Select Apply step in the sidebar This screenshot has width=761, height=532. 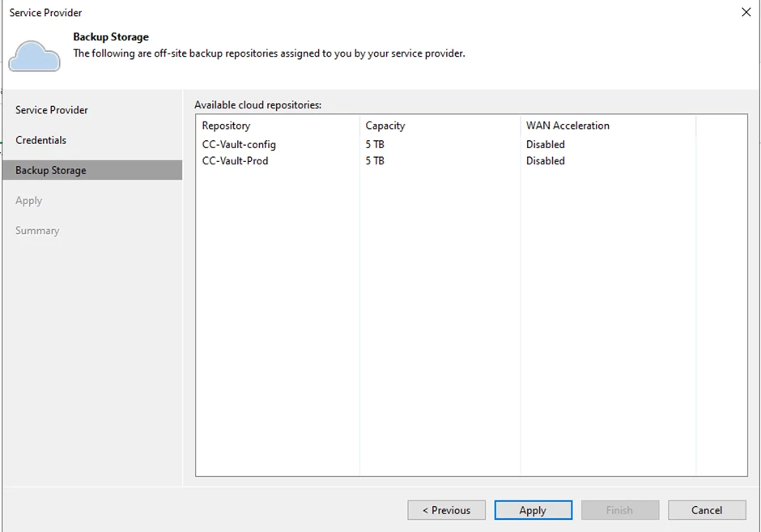pos(28,201)
